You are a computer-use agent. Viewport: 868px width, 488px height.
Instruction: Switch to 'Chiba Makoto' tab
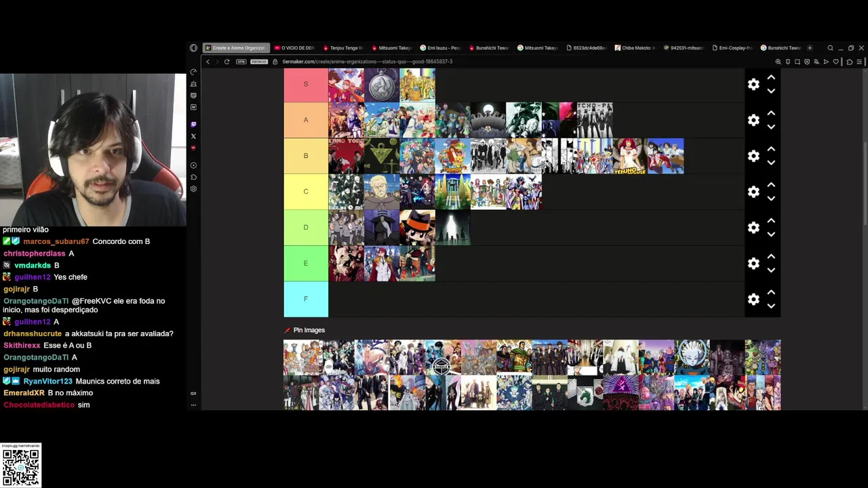pos(635,48)
